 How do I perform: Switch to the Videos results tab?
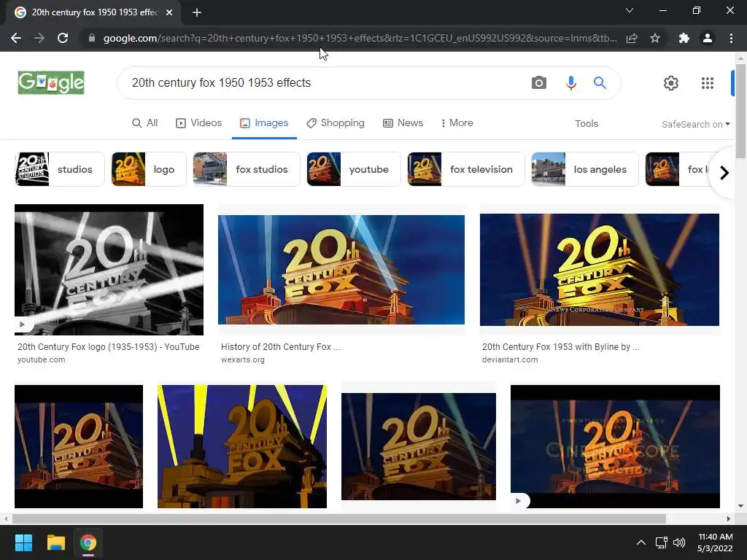[198, 122]
